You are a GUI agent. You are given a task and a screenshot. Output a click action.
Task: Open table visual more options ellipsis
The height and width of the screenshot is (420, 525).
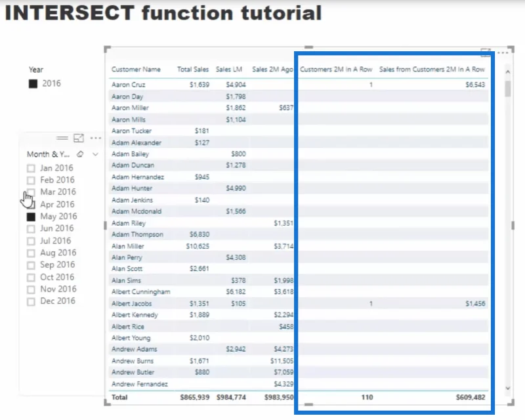pyautogui.click(x=503, y=52)
